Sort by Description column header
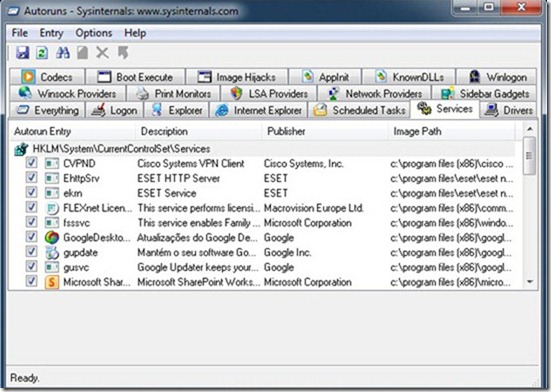Viewport: 551px width, 392px height. coord(199,131)
